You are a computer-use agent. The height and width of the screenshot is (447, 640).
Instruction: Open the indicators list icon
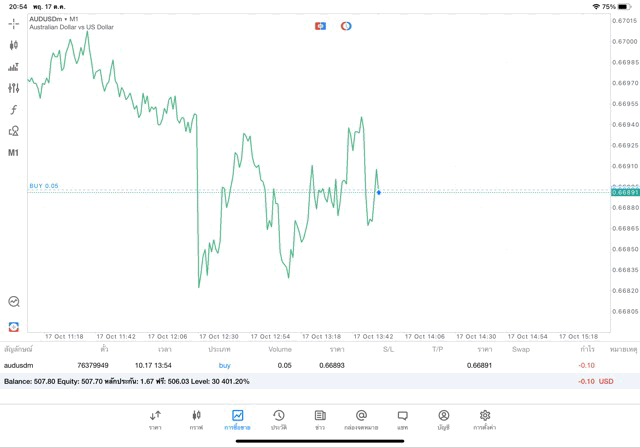point(14,67)
